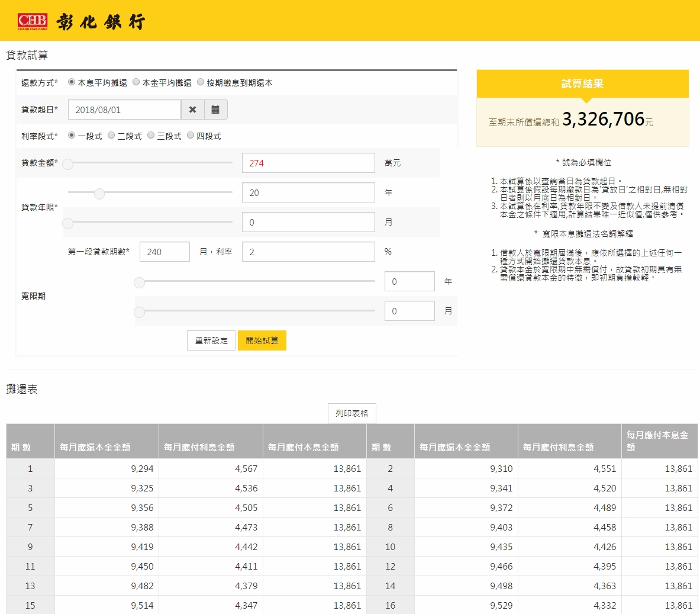The height and width of the screenshot is (614, 700).
Task: Click the 列印表格 print table button
Action: (351, 413)
